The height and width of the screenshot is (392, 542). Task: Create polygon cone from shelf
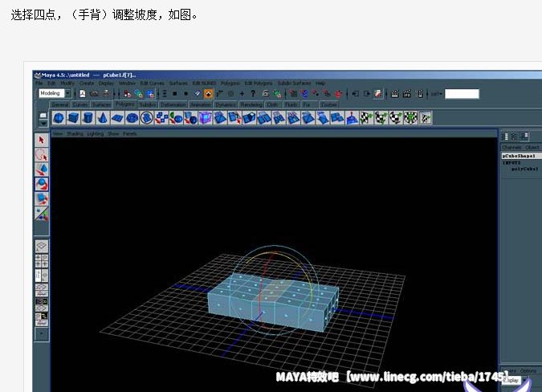tap(103, 118)
